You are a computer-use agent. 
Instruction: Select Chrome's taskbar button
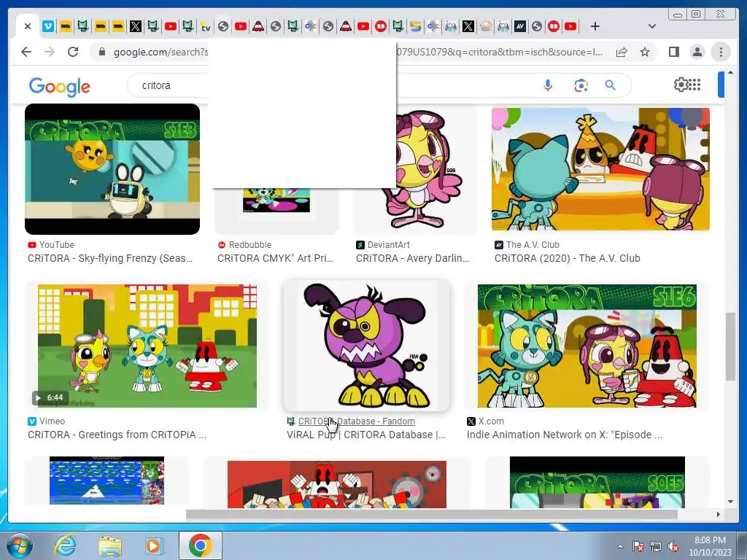tap(200, 545)
